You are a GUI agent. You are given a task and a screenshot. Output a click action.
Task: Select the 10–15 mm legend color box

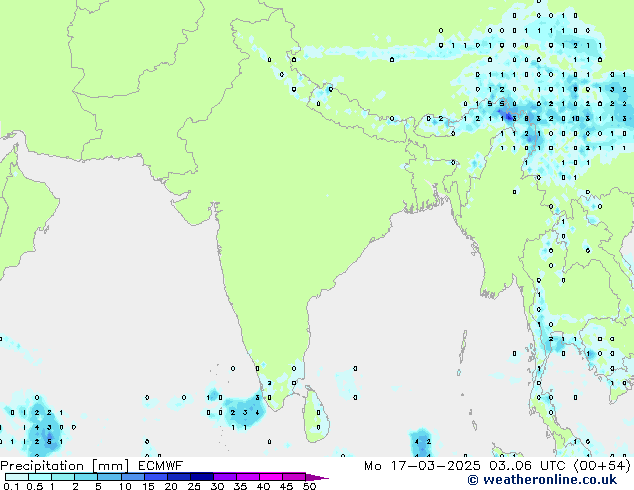133,477
